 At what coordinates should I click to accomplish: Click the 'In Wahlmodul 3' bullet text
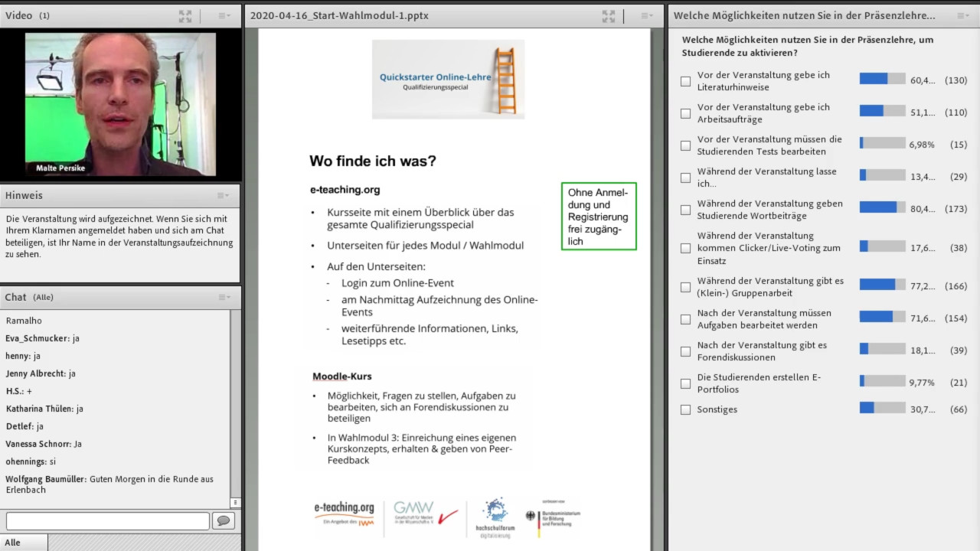[422, 449]
